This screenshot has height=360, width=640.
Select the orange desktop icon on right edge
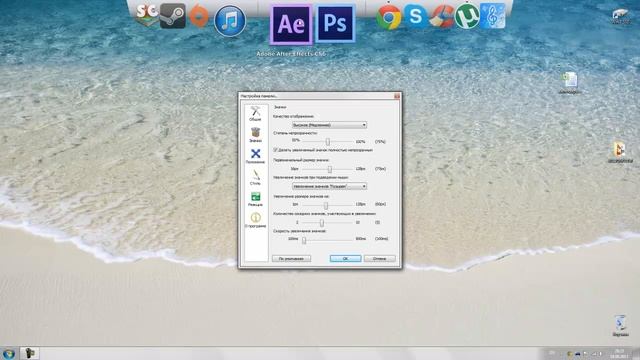point(620,152)
